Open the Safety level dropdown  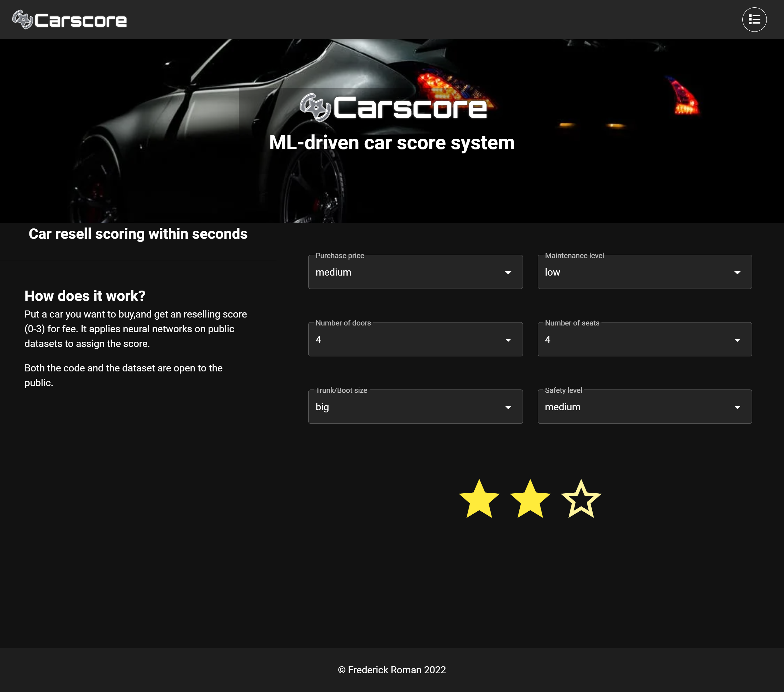click(645, 407)
